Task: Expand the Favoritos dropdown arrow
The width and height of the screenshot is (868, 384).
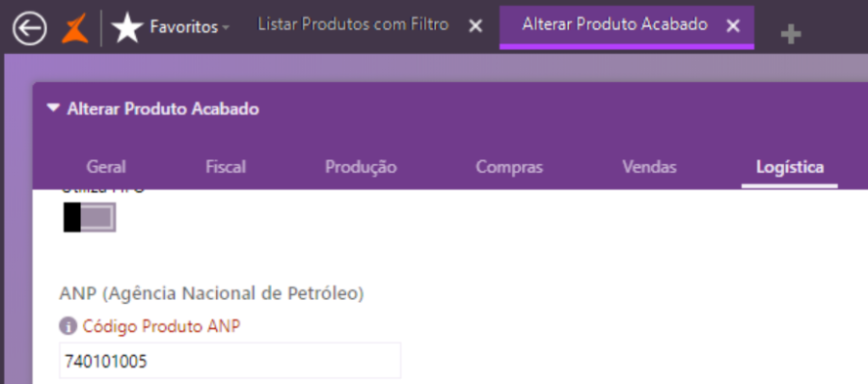Action: coord(226,27)
